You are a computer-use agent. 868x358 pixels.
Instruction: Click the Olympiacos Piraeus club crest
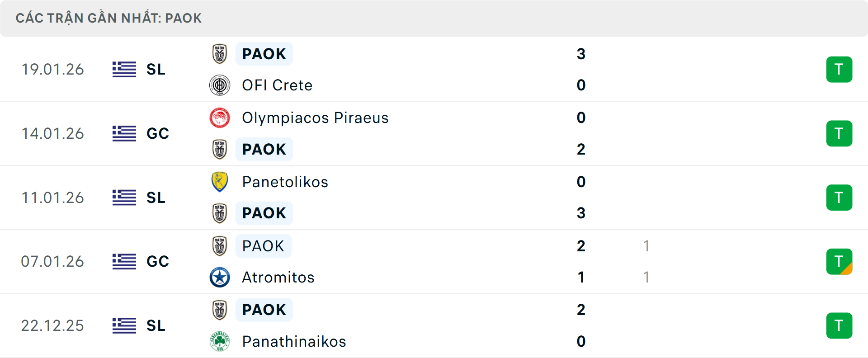pyautogui.click(x=220, y=118)
